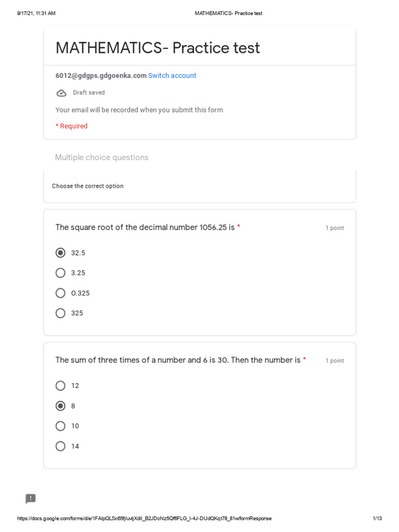Select the 10 answer option
The height and width of the screenshot is (532, 399).
click(x=61, y=426)
